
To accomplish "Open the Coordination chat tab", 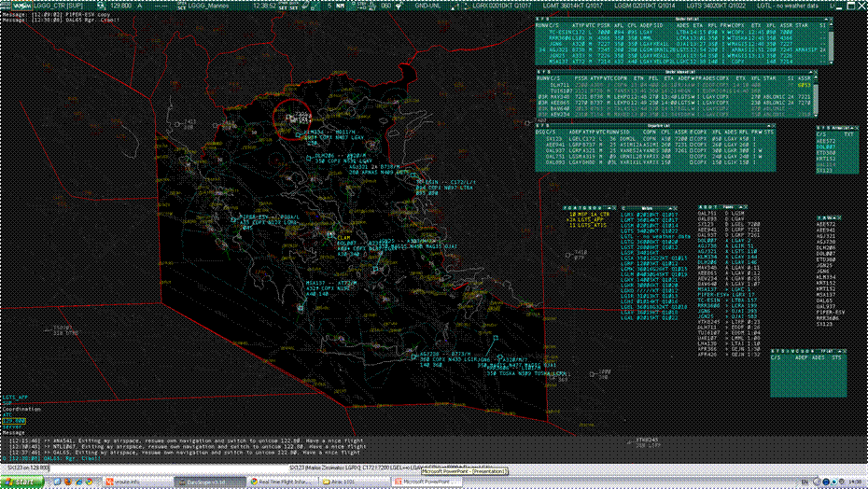I will 21,409.
